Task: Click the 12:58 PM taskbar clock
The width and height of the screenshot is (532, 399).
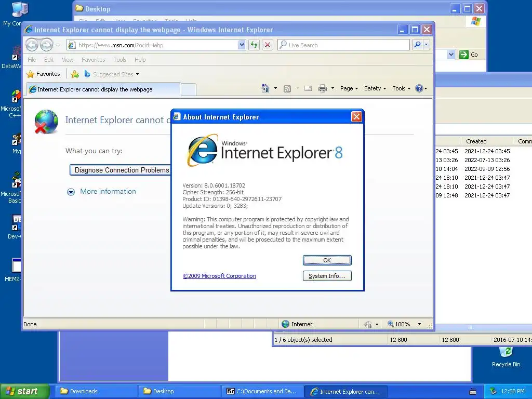Action: (513, 391)
